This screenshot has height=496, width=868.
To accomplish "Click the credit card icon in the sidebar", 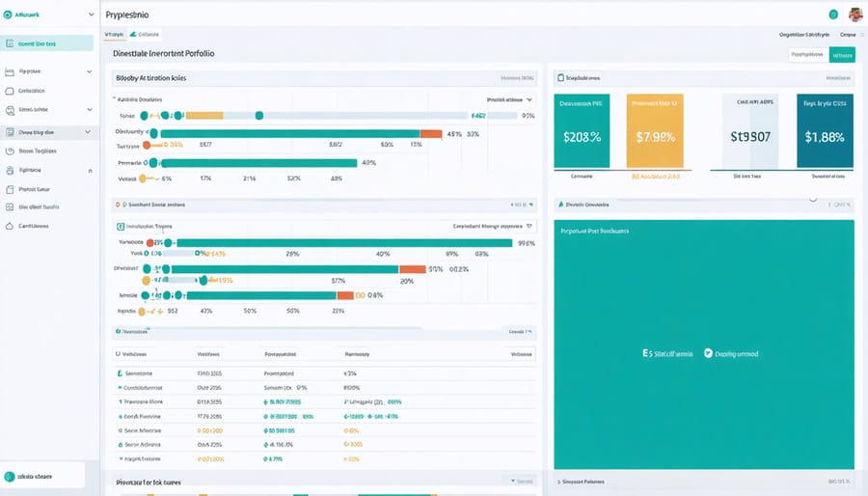I will point(10,71).
